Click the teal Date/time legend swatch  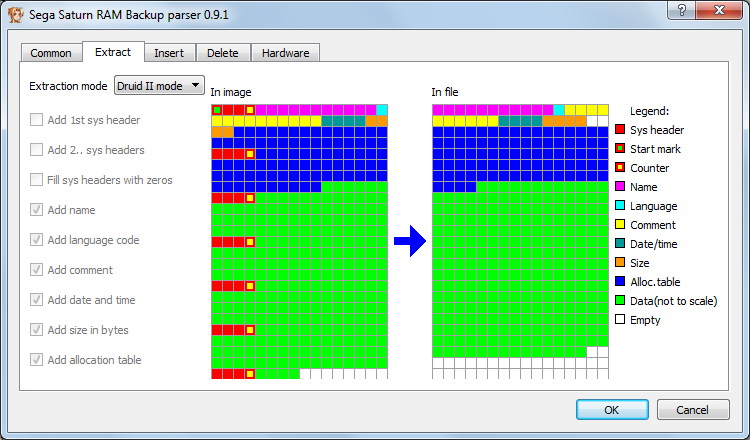click(x=620, y=243)
